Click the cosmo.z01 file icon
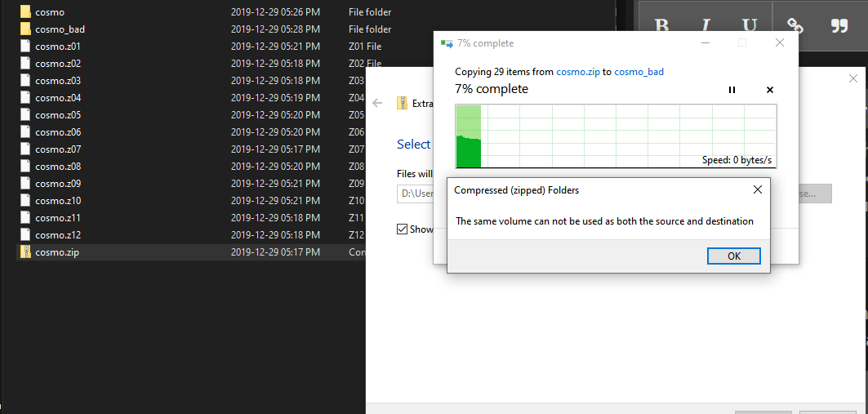 pyautogui.click(x=25, y=46)
